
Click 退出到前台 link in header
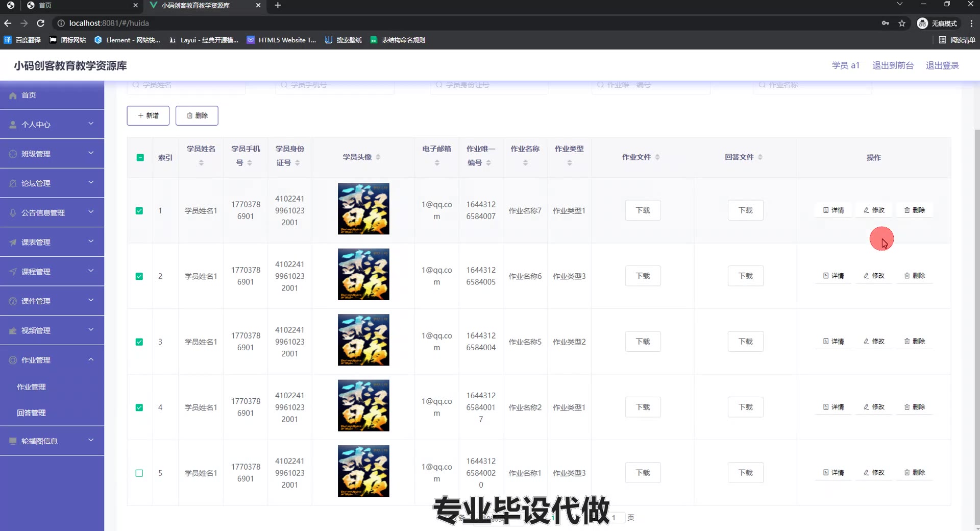click(x=893, y=65)
